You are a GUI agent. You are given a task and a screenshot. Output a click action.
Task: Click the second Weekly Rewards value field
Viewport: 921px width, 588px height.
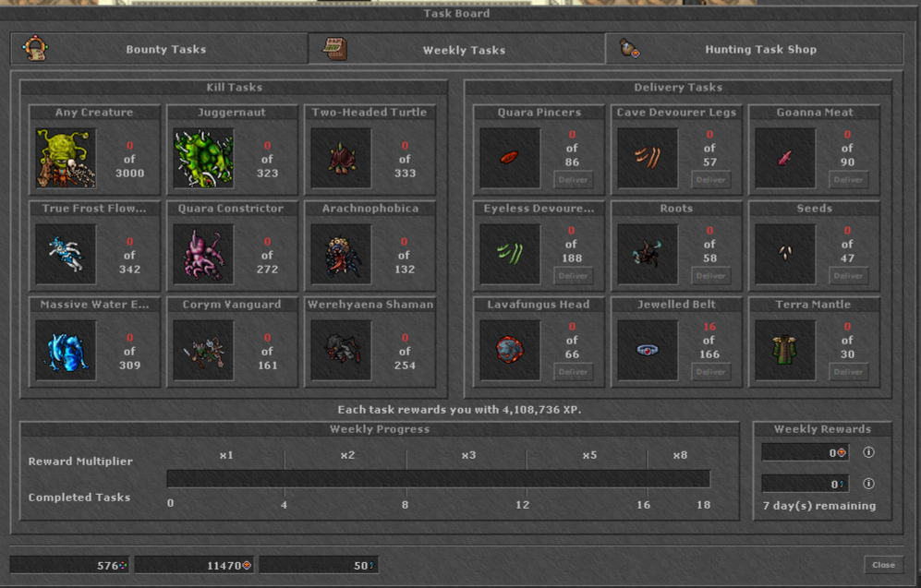pos(805,484)
